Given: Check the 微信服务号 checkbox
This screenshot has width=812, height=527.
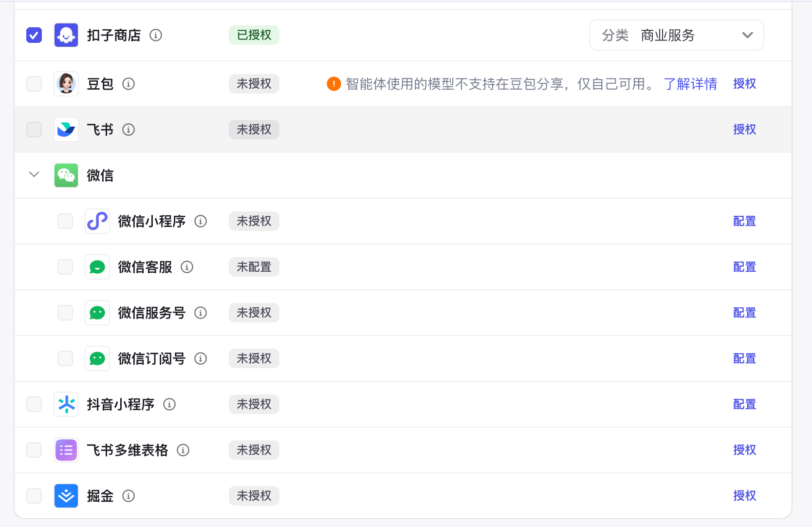Looking at the screenshot, I should click(65, 313).
